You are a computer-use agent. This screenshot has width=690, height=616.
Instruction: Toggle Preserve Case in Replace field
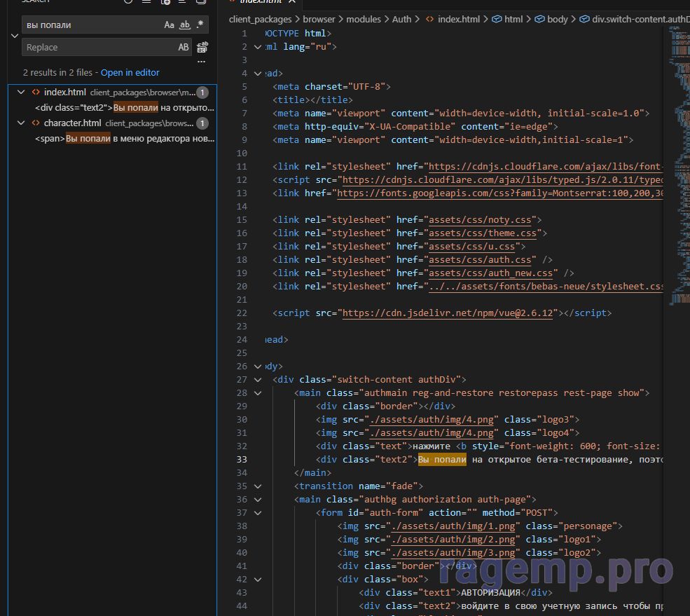[x=184, y=48]
